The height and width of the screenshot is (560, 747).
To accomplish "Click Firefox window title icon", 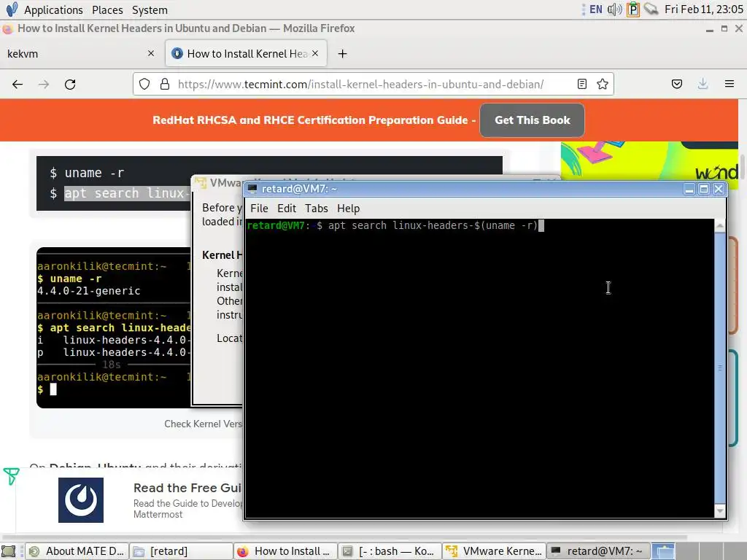I will (7, 28).
